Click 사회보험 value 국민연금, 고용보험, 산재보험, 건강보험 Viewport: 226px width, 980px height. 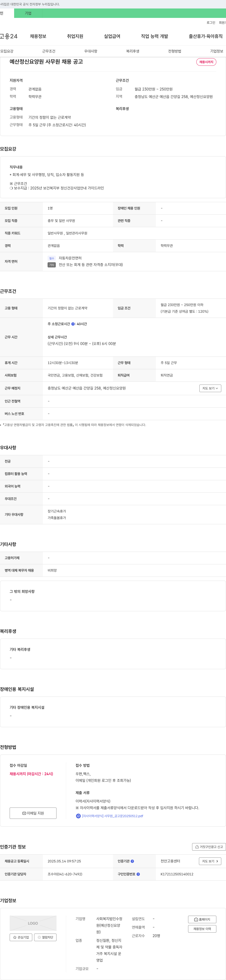[75, 376]
